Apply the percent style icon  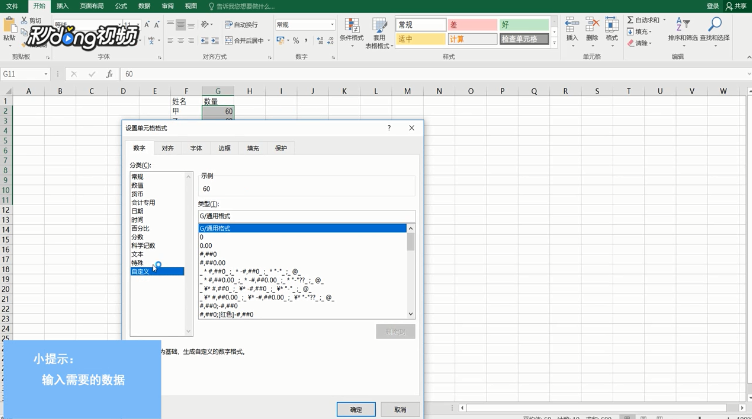[296, 41]
